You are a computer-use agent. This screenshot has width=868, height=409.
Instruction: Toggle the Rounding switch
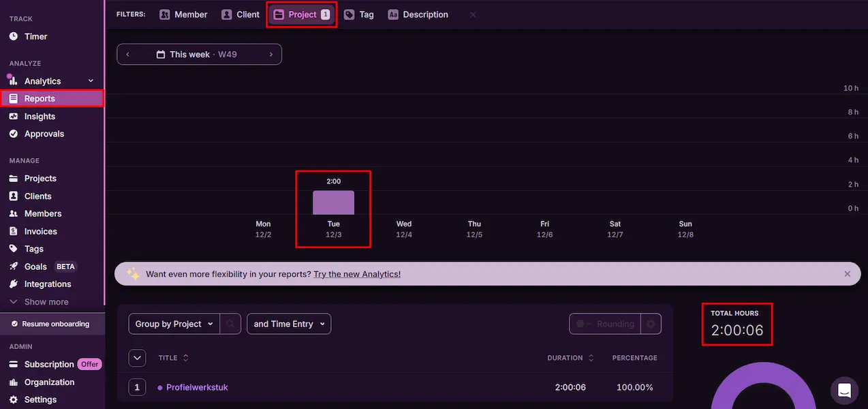(585, 324)
